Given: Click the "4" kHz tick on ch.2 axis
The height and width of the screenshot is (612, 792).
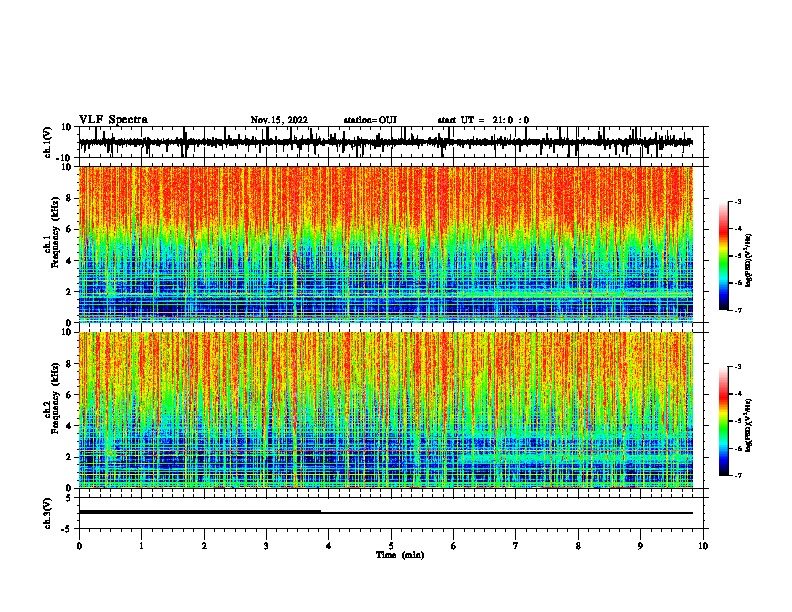Looking at the screenshot, I should (69, 426).
